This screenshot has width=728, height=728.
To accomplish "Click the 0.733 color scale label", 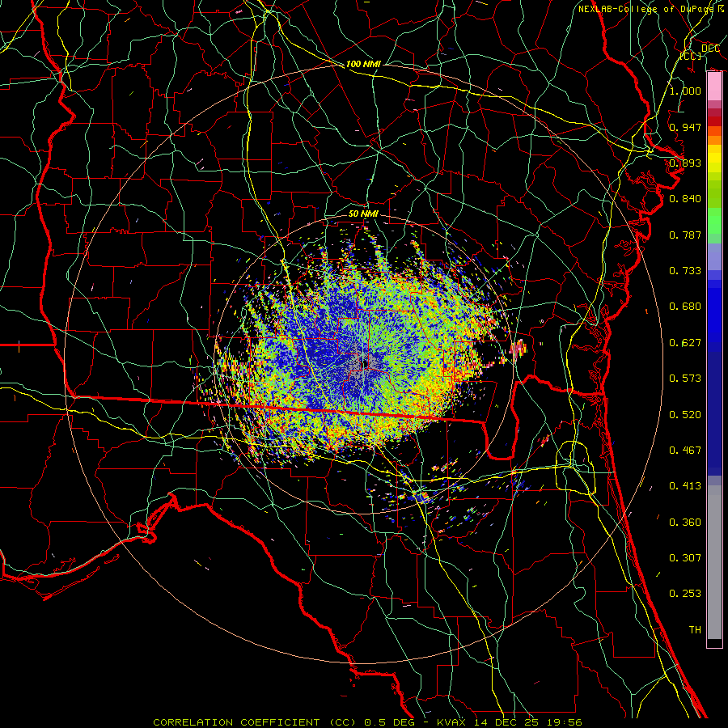I will coord(685,270).
